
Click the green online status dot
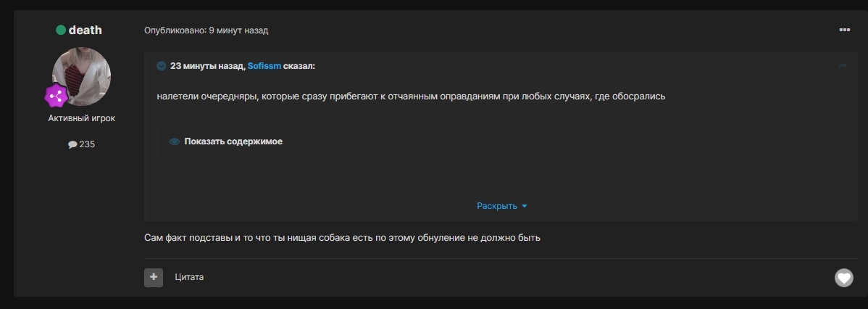(61, 30)
